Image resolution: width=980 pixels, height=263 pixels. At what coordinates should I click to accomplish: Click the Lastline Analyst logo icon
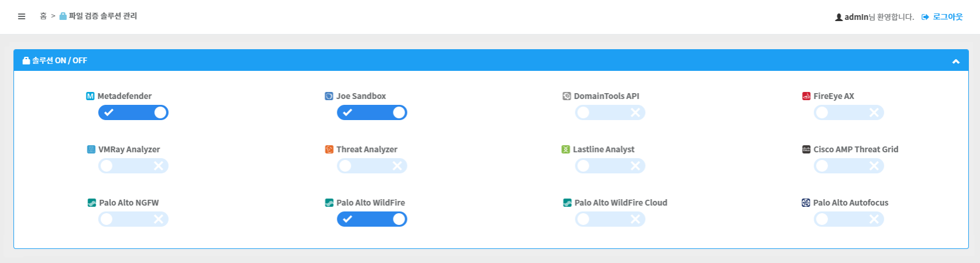pos(566,149)
